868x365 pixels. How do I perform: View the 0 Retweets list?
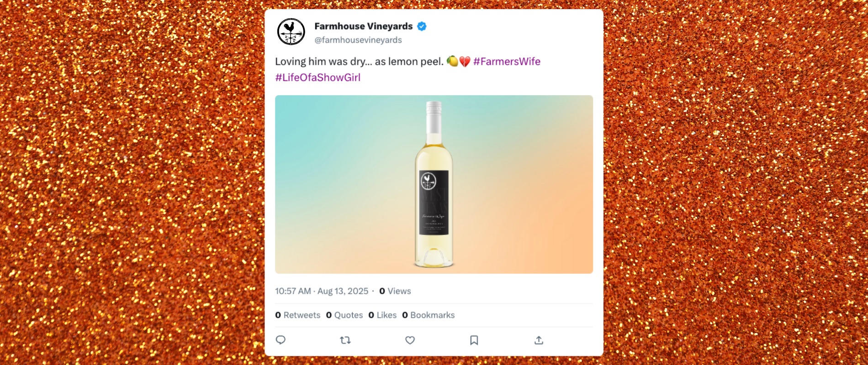tap(298, 315)
